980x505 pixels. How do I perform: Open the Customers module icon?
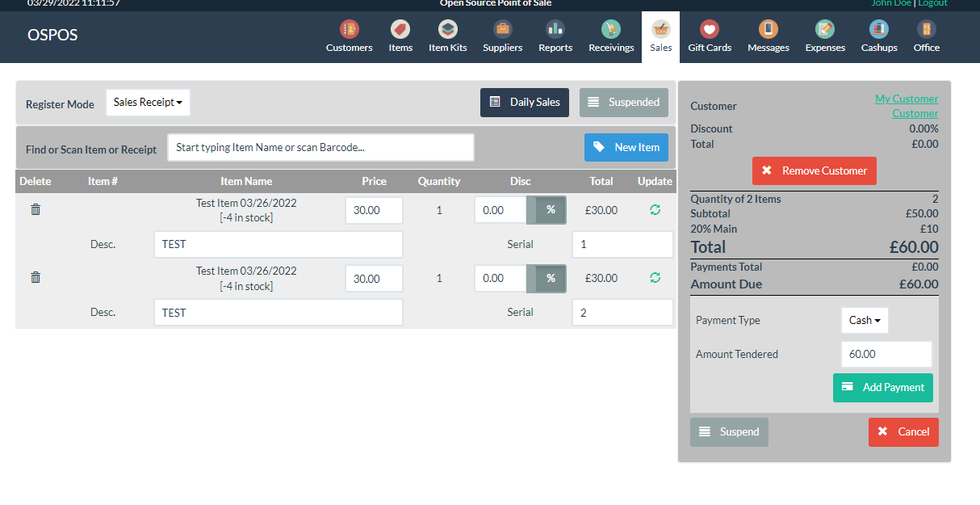point(350,30)
